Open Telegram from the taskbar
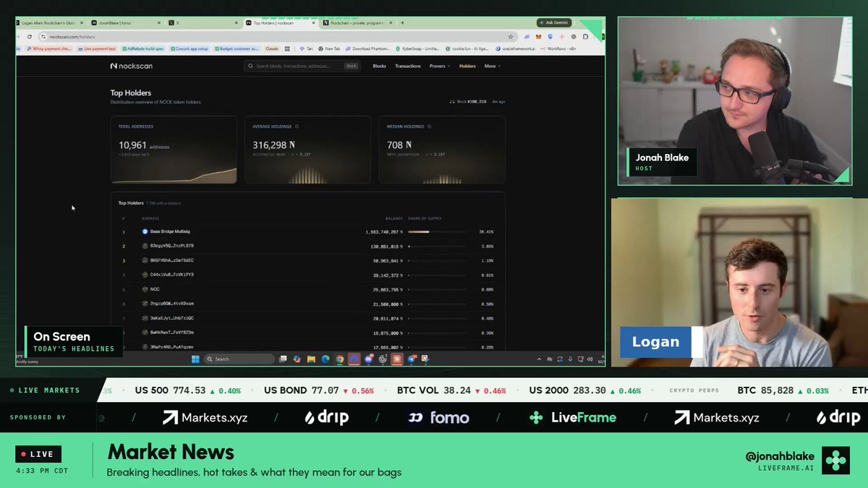 coord(412,359)
